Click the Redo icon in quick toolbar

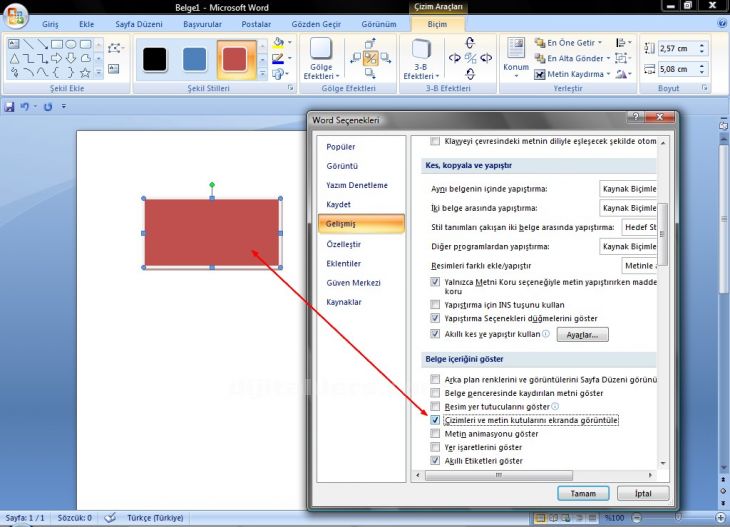(x=47, y=107)
